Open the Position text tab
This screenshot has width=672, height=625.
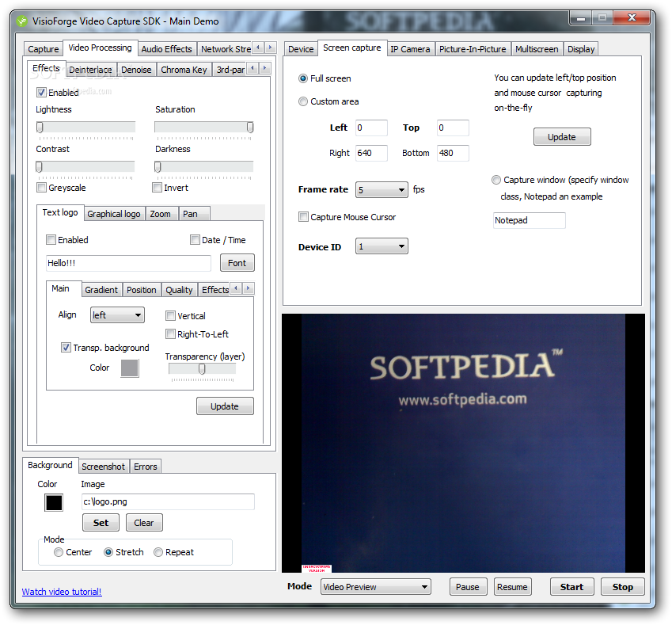point(142,290)
